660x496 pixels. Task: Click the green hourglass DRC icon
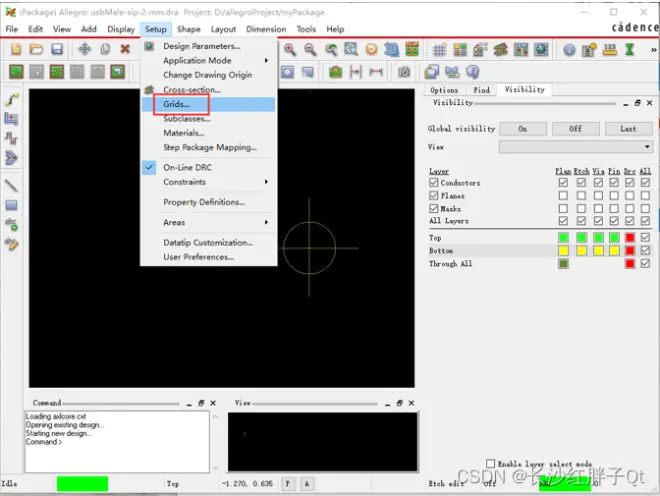630,50
